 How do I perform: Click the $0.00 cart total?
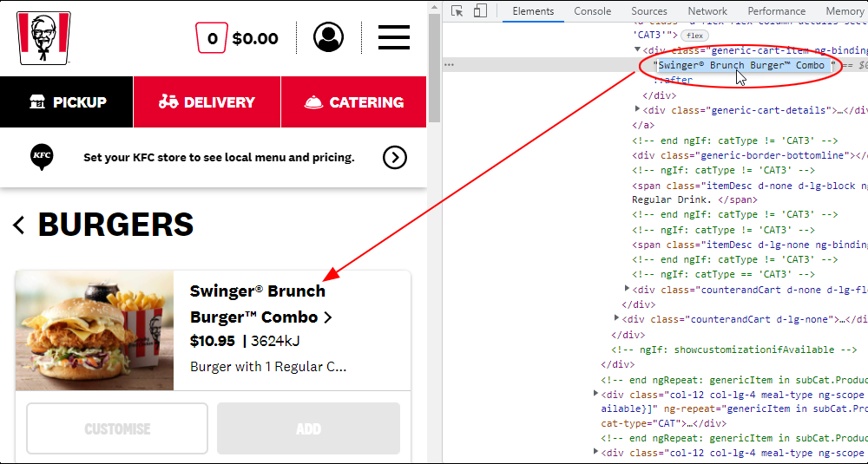click(255, 38)
